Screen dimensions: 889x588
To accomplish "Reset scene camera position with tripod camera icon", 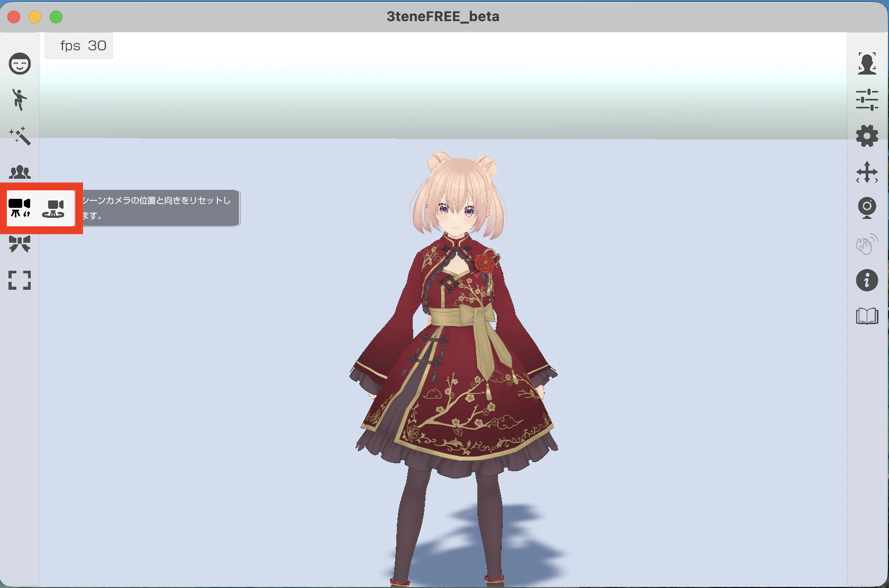I will tap(20, 208).
